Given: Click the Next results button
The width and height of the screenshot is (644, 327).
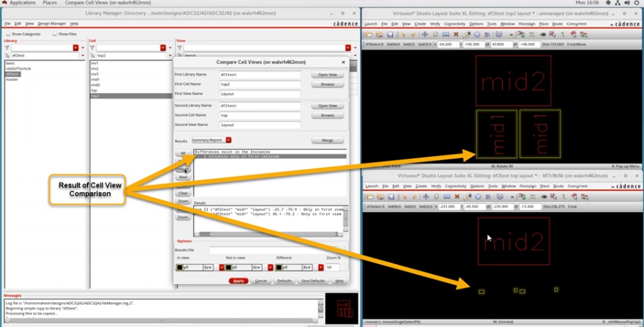Looking at the screenshot, I should coord(182,178).
